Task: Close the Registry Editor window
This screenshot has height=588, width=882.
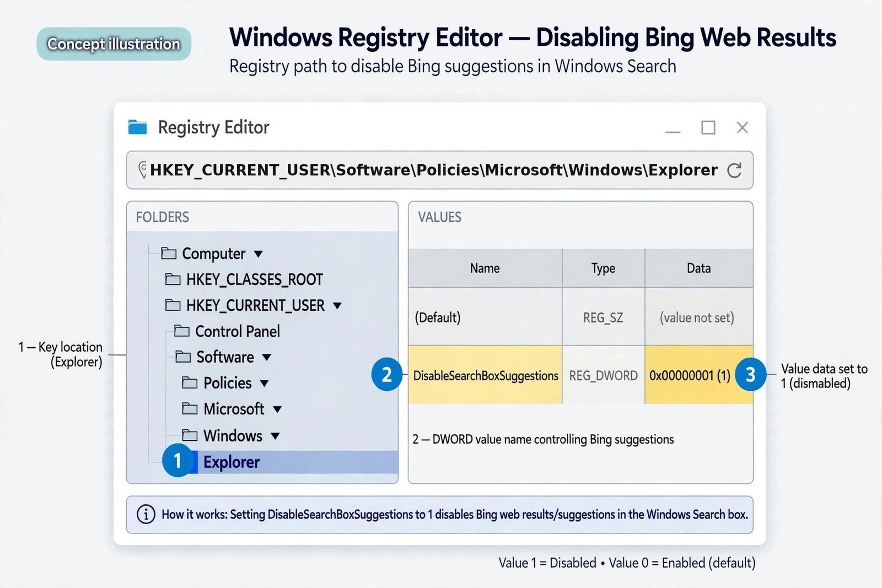Action: click(x=743, y=127)
